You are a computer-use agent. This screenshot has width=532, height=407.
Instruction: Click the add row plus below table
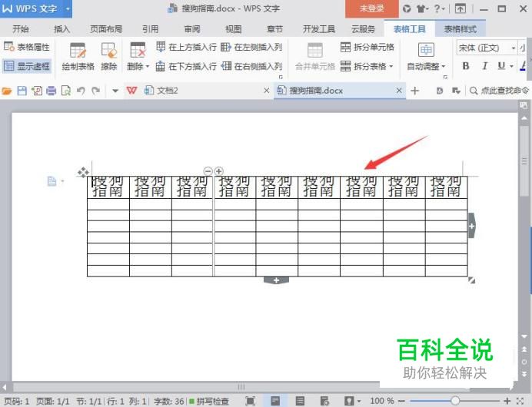pos(276,280)
